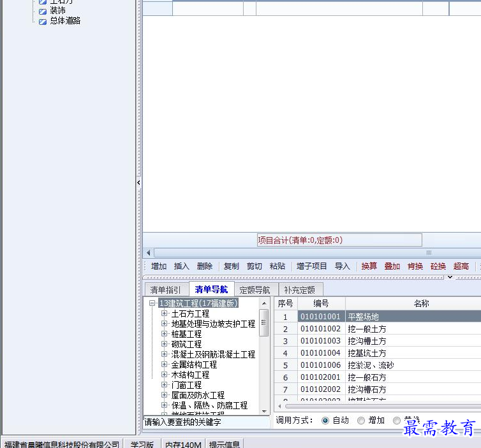
Task: Select row 010101003 挖沟槽土方
Action: 377,341
